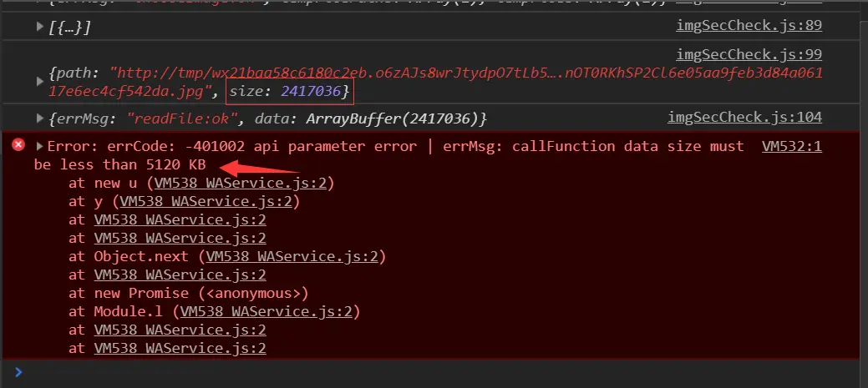868x388 pixels.
Task: Open imgSecCheck.js:104 source link
Action: (744, 117)
